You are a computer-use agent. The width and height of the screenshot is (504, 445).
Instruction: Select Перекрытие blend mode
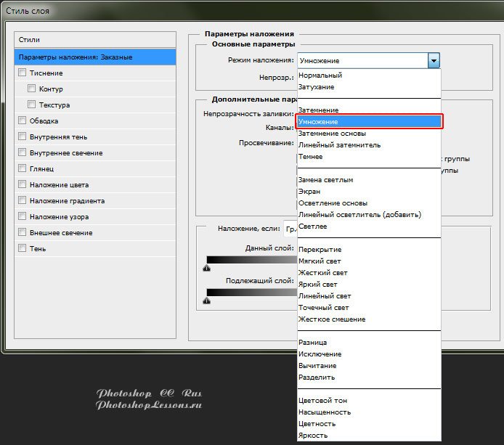point(320,250)
